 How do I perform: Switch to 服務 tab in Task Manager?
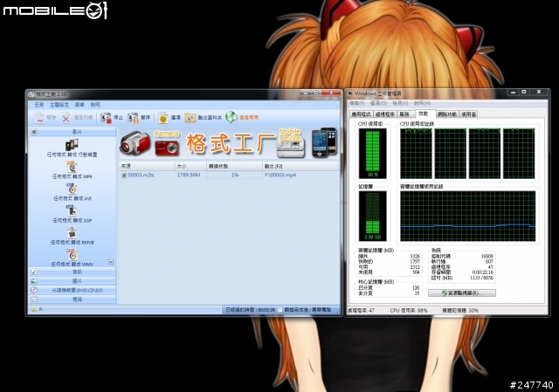click(404, 114)
